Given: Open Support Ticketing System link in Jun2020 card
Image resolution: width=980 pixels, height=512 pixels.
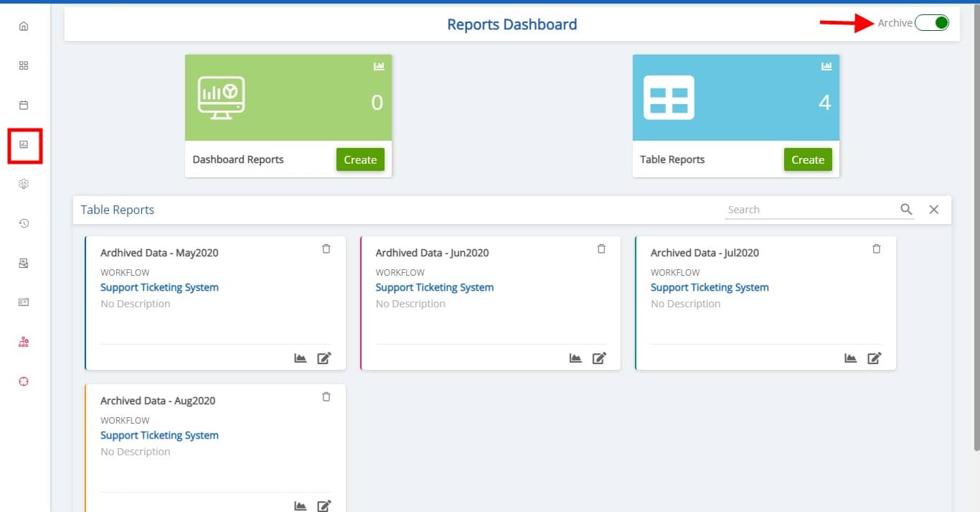Looking at the screenshot, I should [435, 287].
